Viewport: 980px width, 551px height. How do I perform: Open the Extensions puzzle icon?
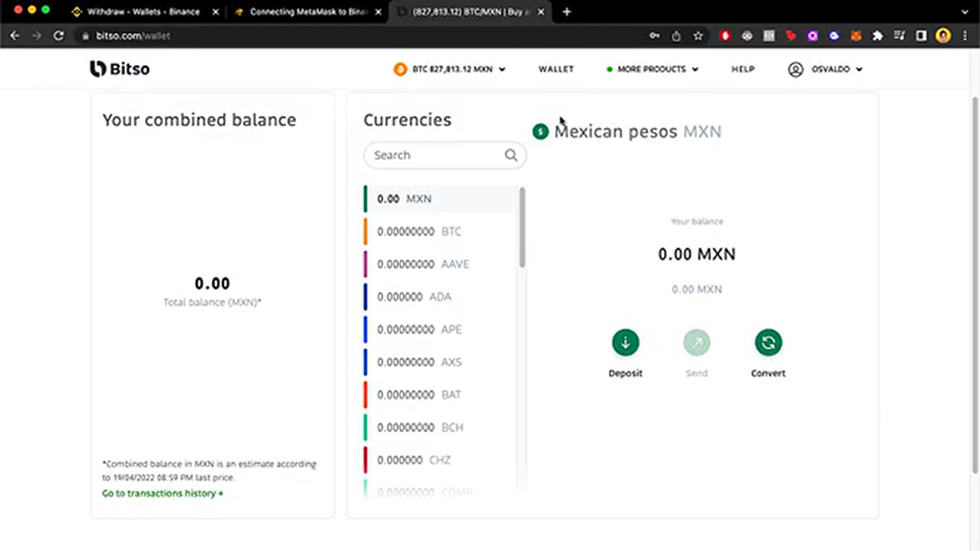pos(878,36)
